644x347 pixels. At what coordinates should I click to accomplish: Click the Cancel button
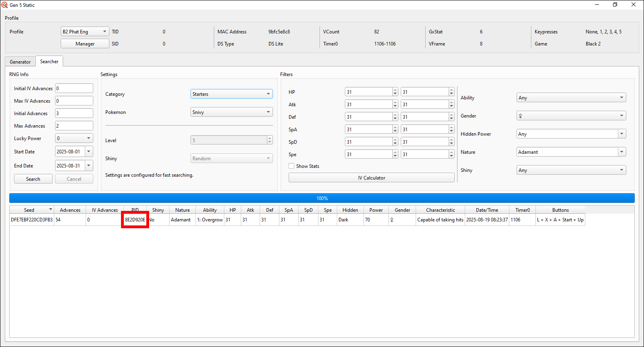[74, 179]
